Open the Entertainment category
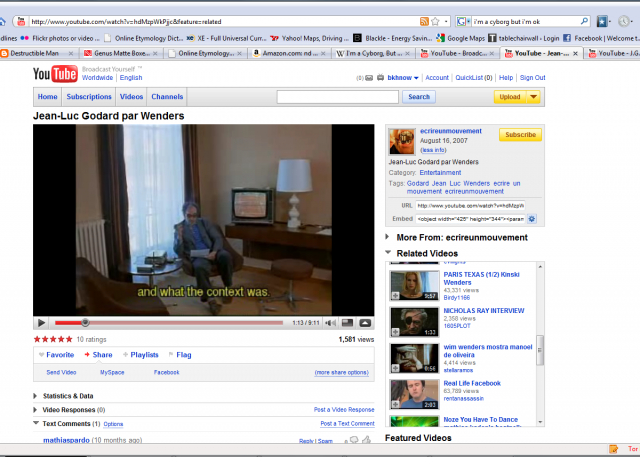Viewport: 640px width, 457px height. pos(440,173)
